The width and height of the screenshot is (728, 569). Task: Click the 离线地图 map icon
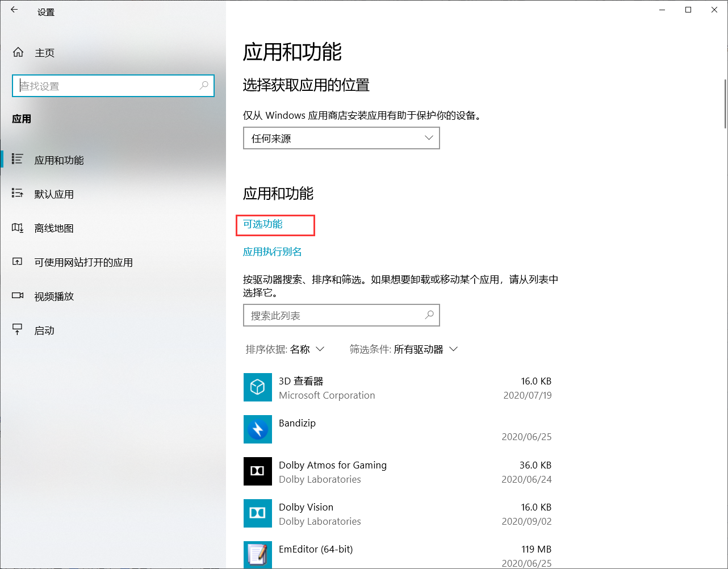click(18, 228)
